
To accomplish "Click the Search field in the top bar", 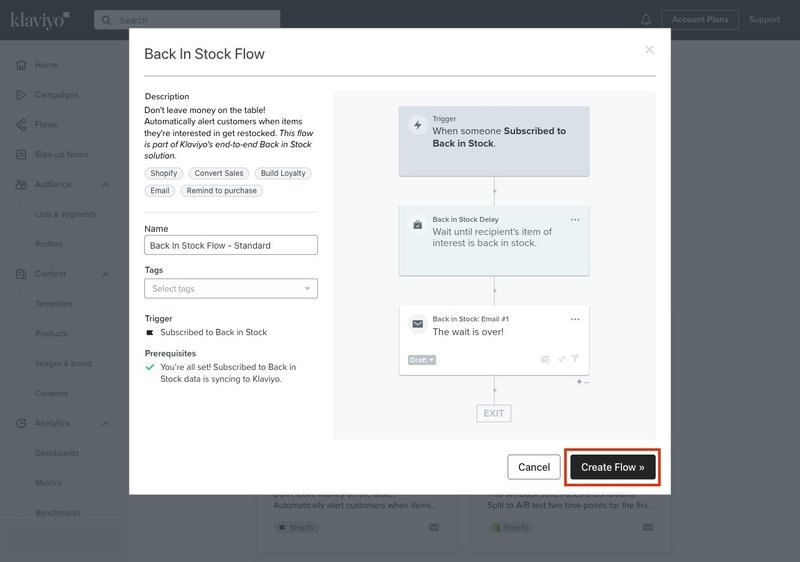I will coord(187,20).
